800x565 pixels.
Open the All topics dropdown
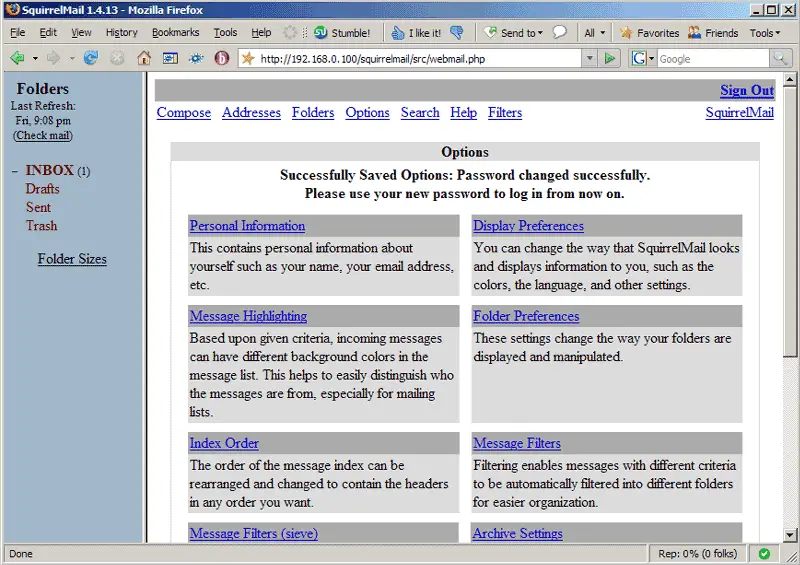(594, 33)
